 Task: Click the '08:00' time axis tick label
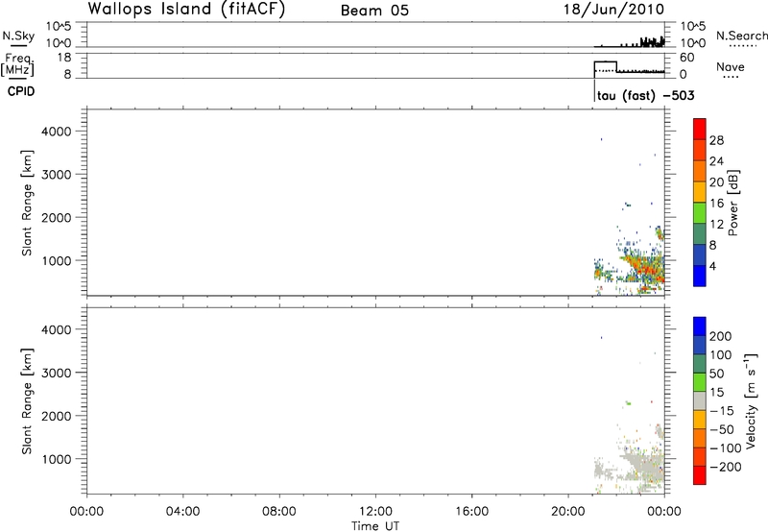click(279, 512)
